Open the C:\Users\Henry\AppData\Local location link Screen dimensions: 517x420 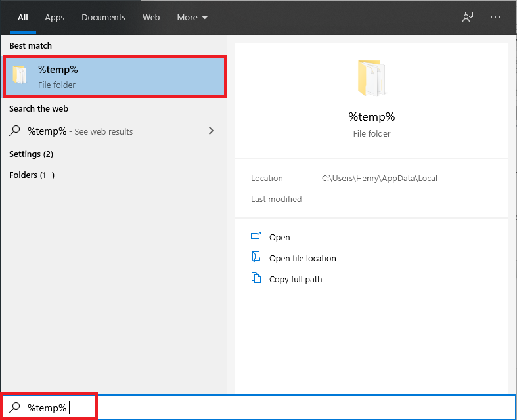point(380,178)
